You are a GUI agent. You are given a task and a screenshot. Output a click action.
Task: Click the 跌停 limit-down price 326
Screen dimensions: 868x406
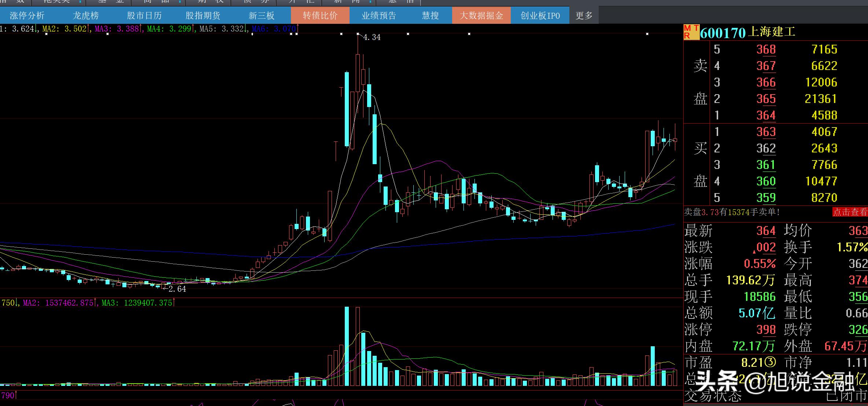(858, 329)
